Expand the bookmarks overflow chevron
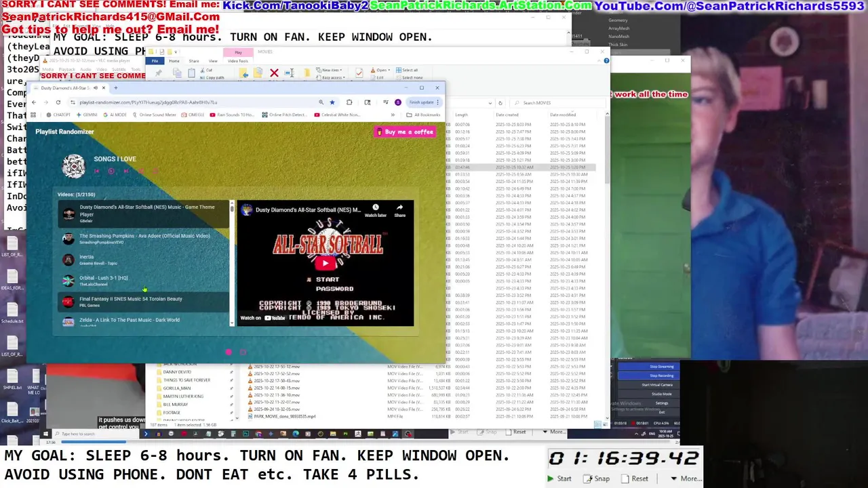Image resolution: width=868 pixels, height=488 pixels. [x=393, y=115]
